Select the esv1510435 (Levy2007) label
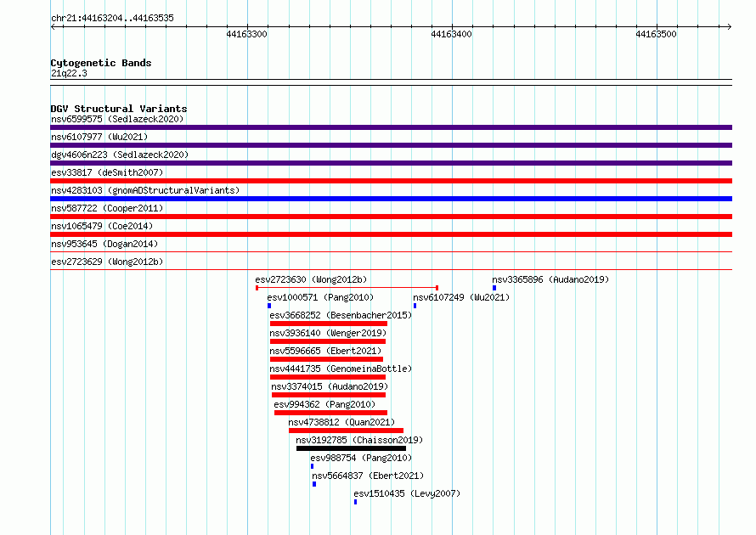 tap(407, 493)
